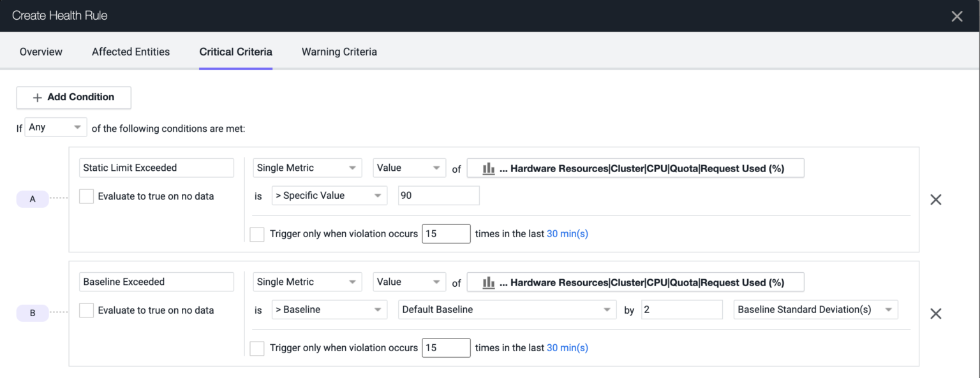
Task: Open the Single Metric dropdown in condition A
Action: click(307, 168)
